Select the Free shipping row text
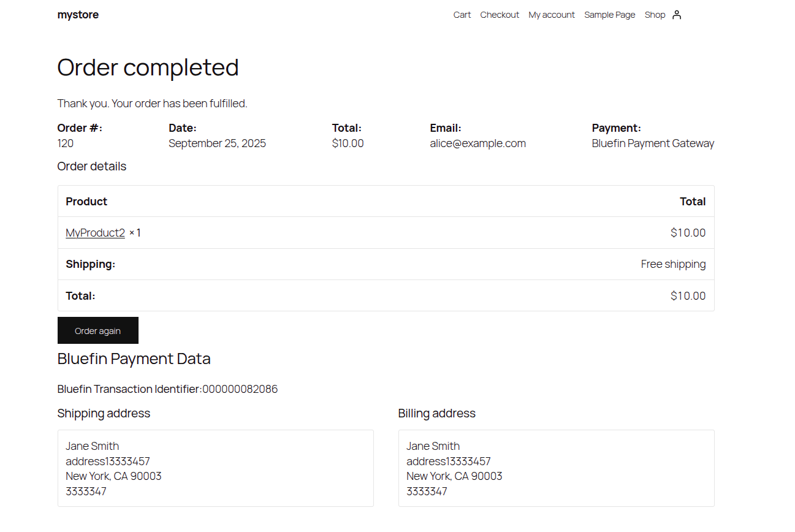Image resolution: width=795 pixels, height=532 pixels. [x=673, y=264]
